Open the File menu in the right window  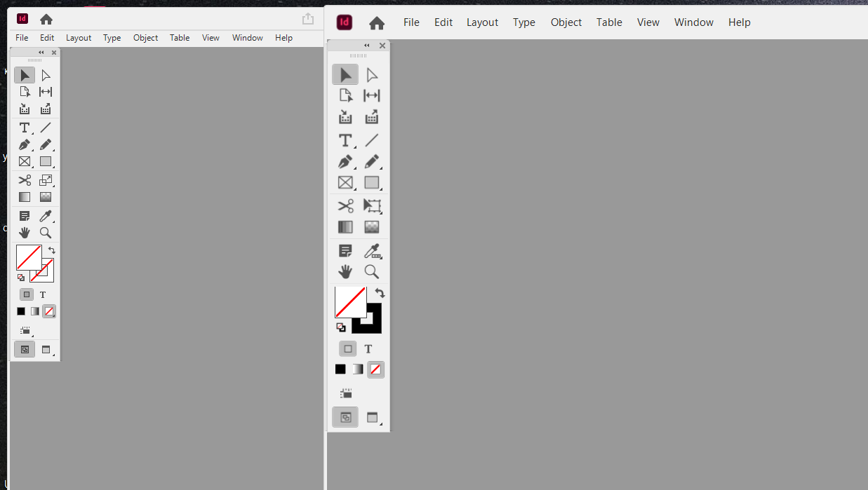[411, 22]
